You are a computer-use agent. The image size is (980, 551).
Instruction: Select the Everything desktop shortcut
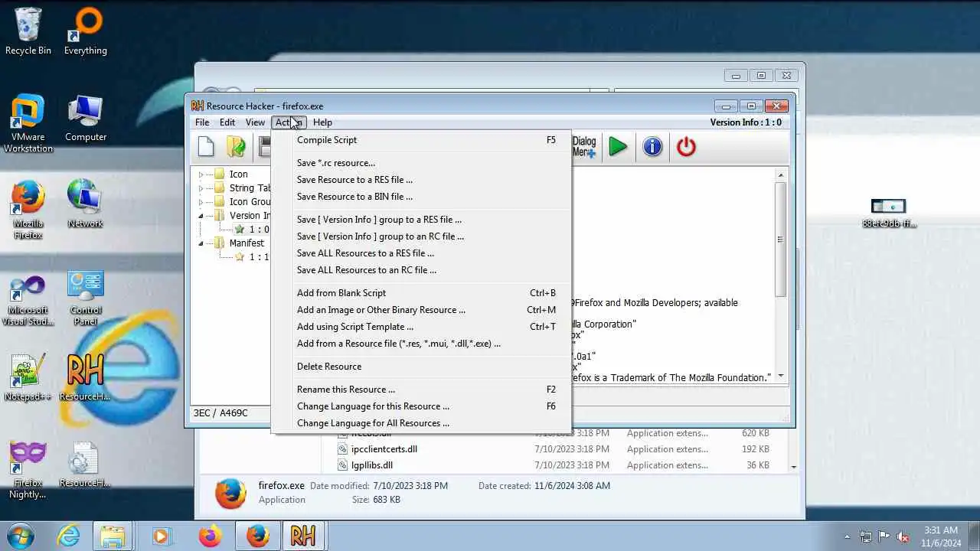click(x=86, y=32)
